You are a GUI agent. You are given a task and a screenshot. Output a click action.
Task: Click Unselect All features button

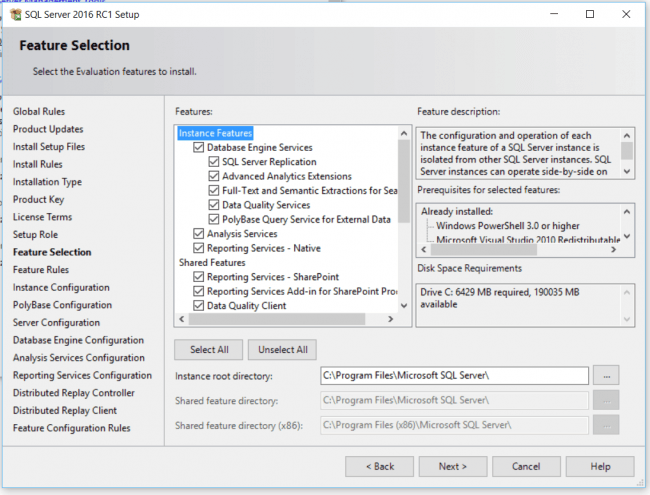point(283,349)
